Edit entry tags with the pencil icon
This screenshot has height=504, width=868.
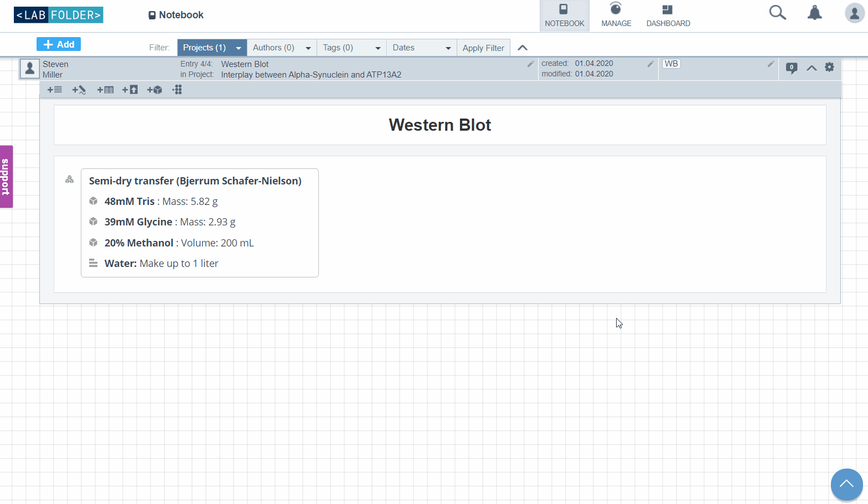tap(771, 64)
